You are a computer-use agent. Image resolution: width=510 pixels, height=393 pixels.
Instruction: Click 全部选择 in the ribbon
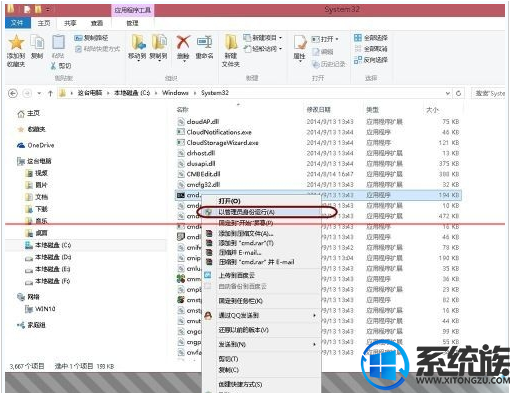(x=371, y=38)
